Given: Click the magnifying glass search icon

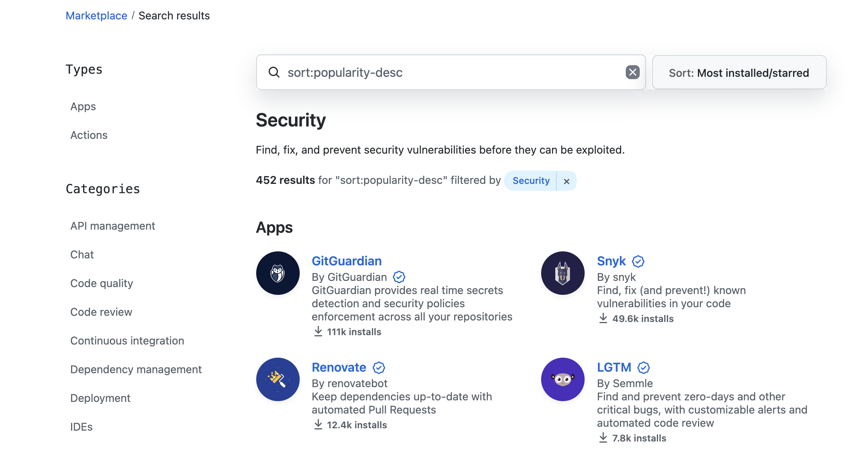Looking at the screenshot, I should click(x=274, y=72).
